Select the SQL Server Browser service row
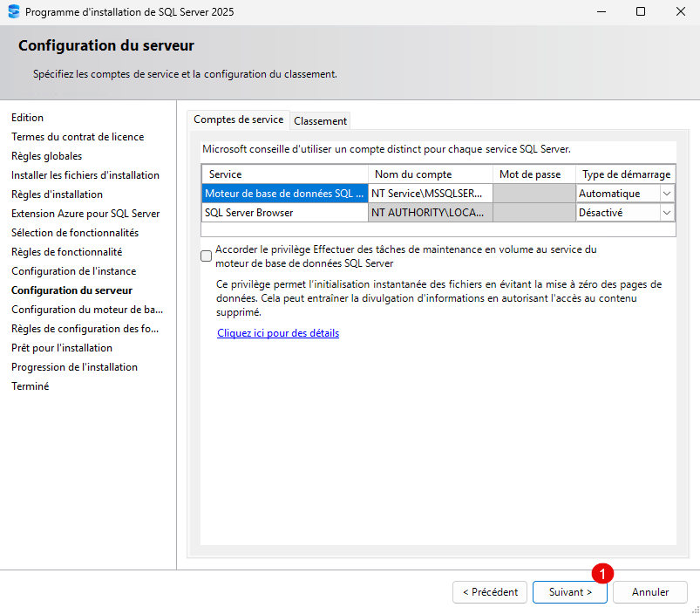The height and width of the screenshot is (614, 700). tap(285, 213)
